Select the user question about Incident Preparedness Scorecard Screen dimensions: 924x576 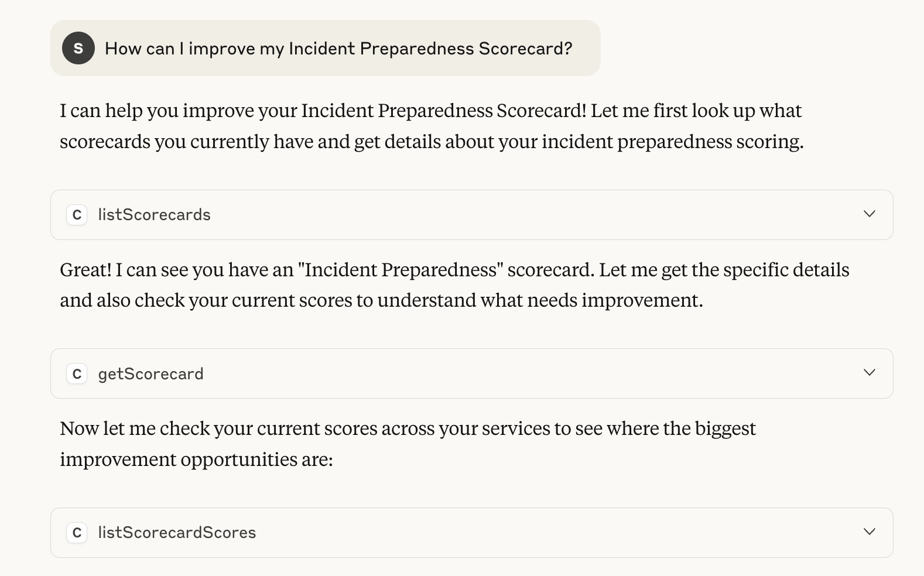(x=338, y=49)
